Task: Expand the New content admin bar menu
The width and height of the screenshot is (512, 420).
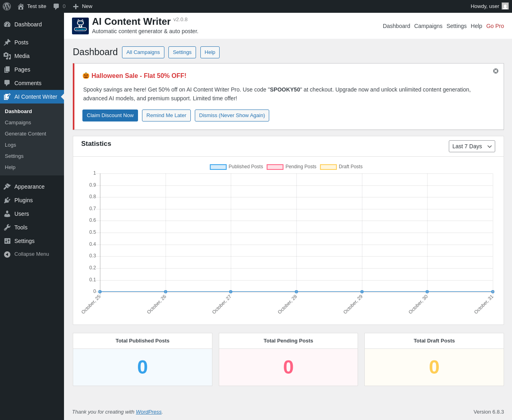Action: pyautogui.click(x=82, y=6)
